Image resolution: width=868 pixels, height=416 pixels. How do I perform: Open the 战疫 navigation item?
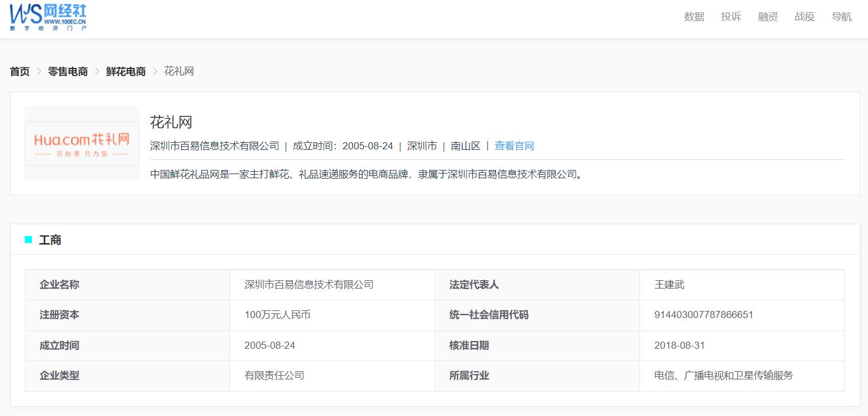coord(804,17)
